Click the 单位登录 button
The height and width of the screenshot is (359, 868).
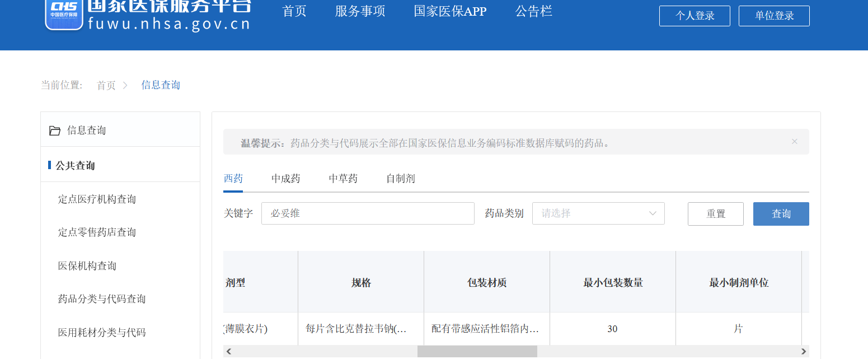774,16
